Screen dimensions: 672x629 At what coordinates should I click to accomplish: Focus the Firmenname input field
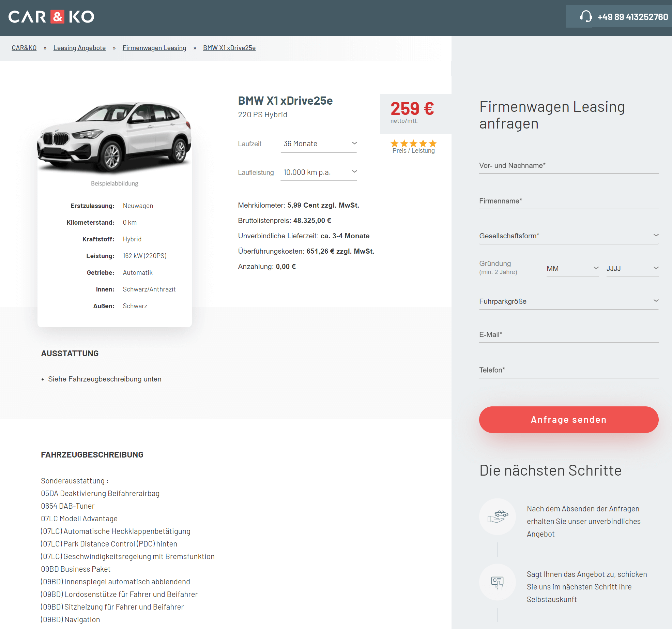click(569, 201)
